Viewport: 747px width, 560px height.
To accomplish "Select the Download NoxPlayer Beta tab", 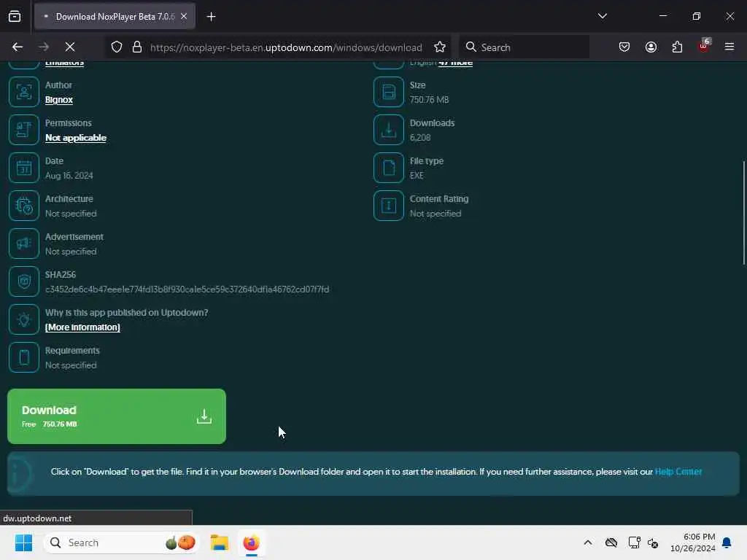I will click(115, 16).
